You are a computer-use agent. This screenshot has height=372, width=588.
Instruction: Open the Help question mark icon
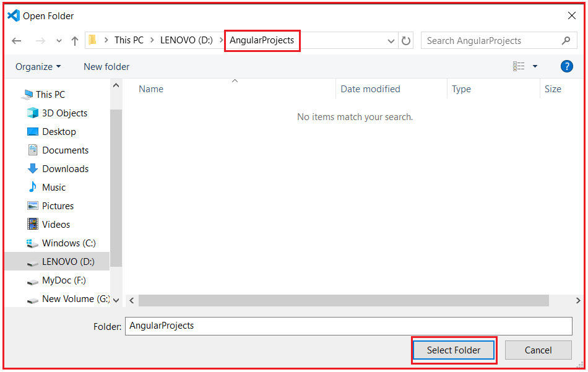(x=567, y=66)
